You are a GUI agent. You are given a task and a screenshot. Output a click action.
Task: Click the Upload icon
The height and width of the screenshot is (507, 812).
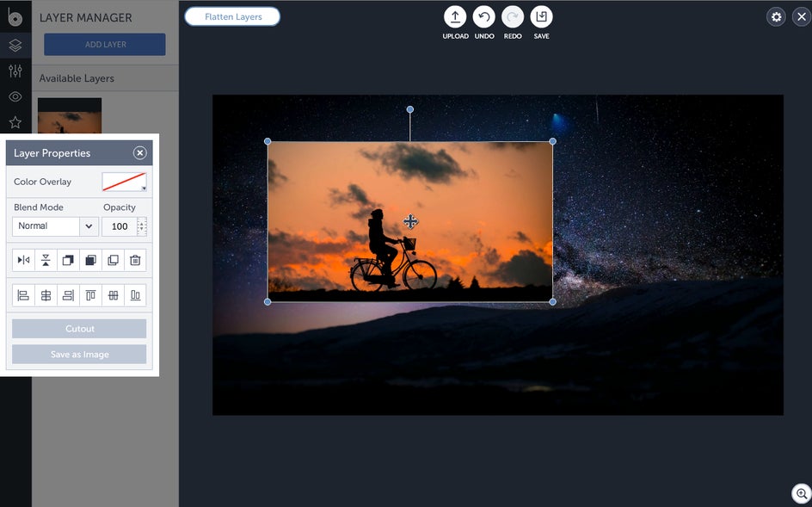455,17
